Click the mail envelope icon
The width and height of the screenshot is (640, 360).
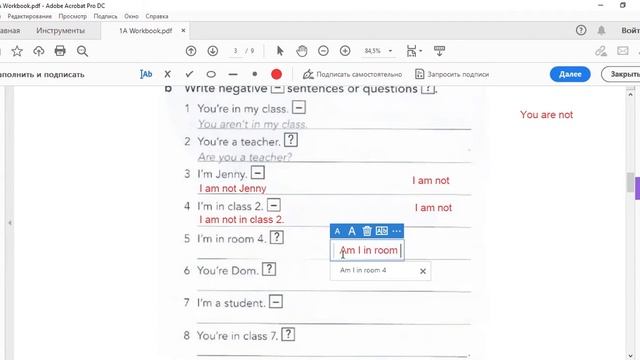tap(623, 51)
